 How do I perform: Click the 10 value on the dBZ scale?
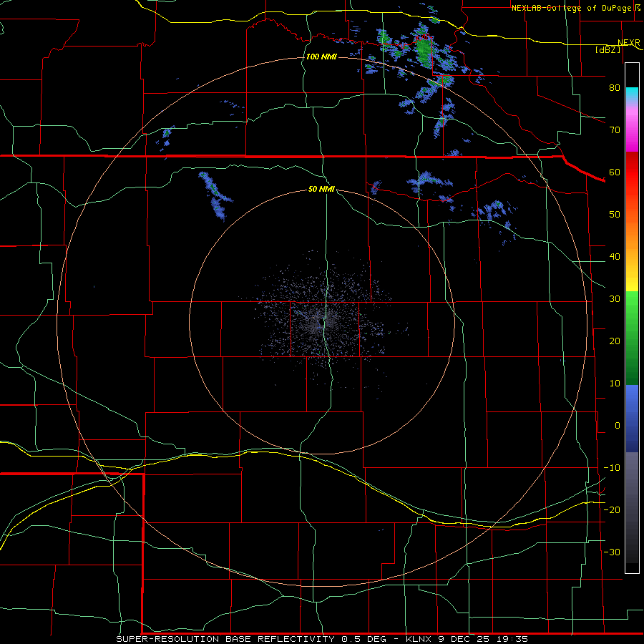pos(615,384)
